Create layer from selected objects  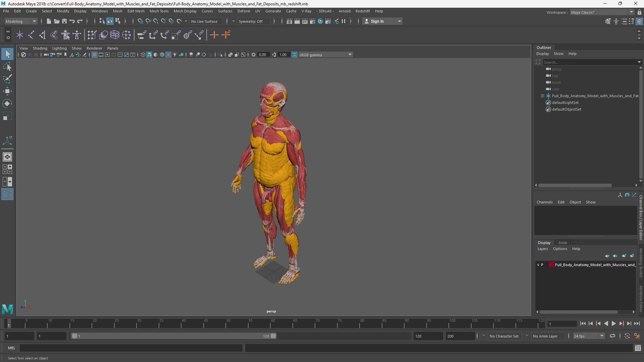coord(632,256)
